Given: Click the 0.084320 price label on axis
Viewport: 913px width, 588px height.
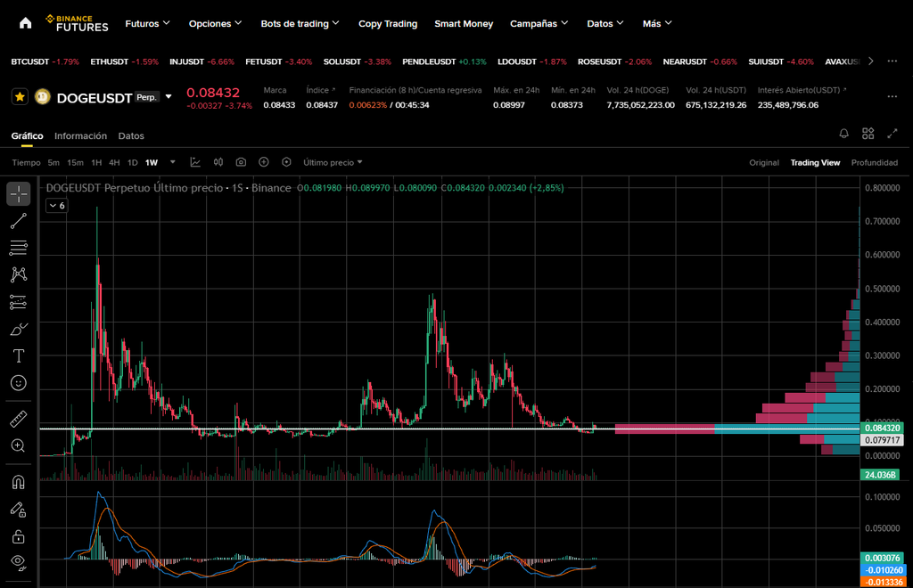Looking at the screenshot, I should [x=882, y=428].
